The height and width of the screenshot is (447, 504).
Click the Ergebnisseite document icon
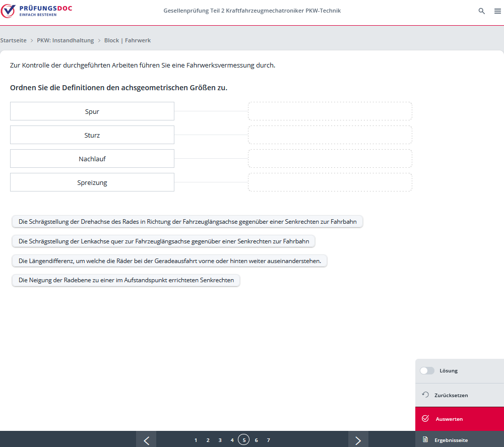coord(425,440)
